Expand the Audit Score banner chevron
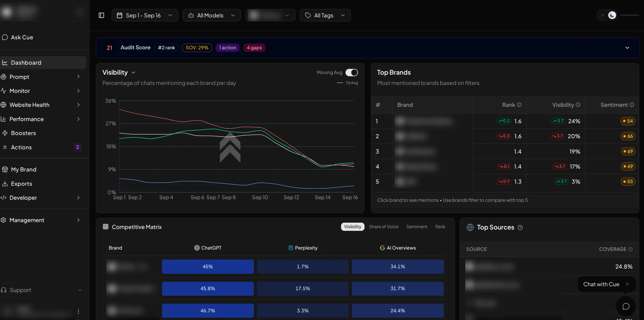This screenshot has height=320, width=644. tap(627, 48)
